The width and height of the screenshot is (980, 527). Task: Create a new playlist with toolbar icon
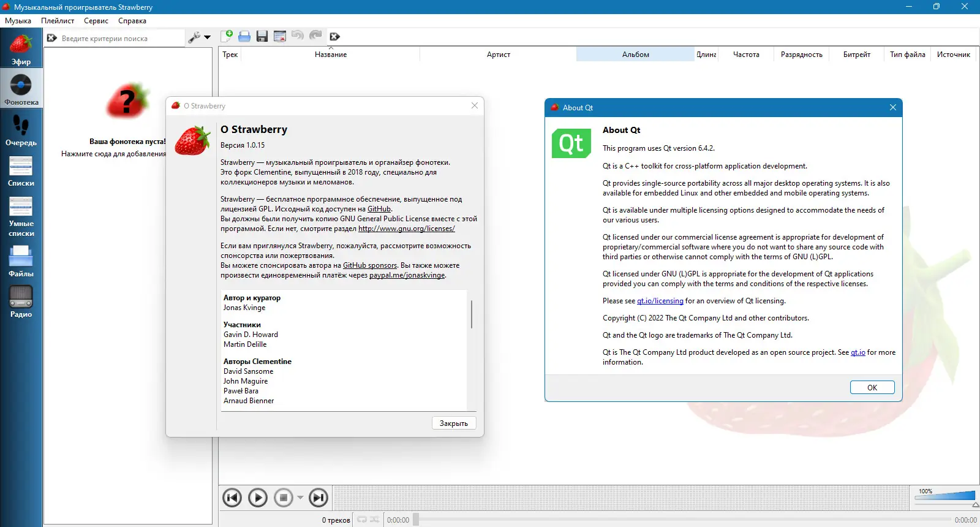(227, 36)
